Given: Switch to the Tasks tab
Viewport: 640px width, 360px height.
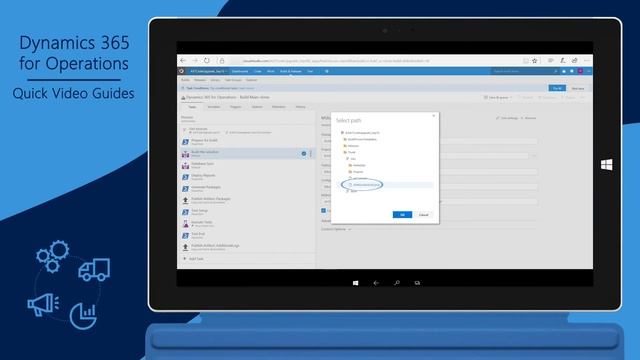Looking at the screenshot, I should pos(192,107).
